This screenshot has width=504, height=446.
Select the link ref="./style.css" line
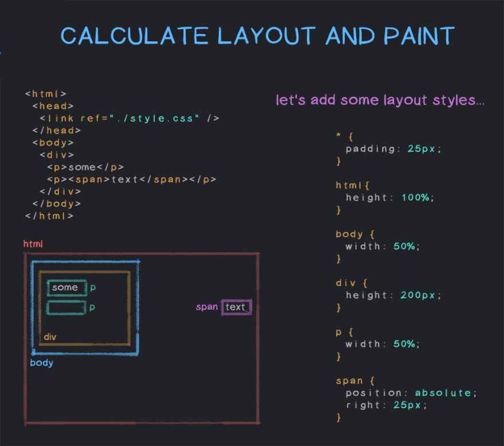pos(129,119)
